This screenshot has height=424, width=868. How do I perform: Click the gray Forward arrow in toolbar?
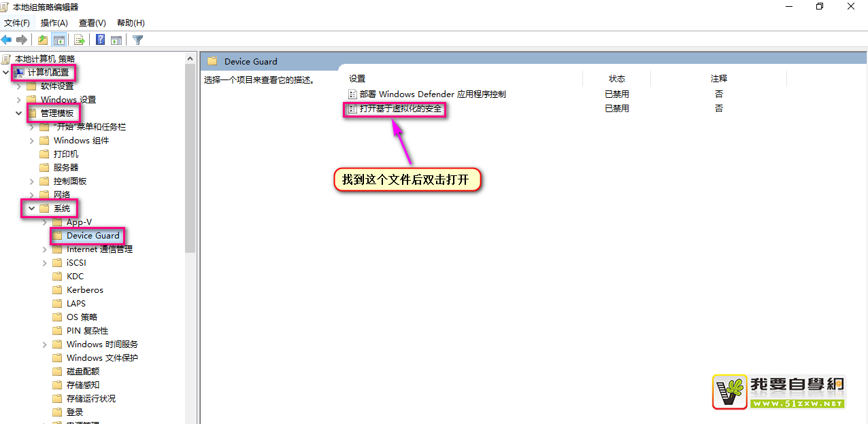pos(22,39)
